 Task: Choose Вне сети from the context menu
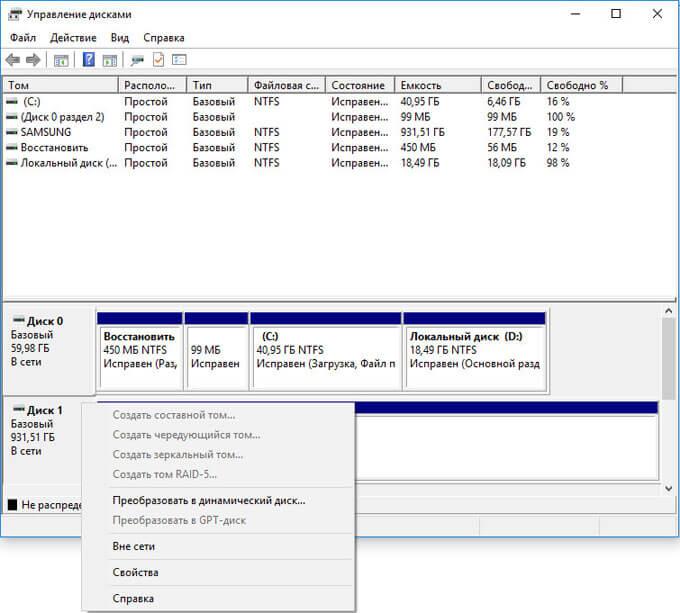[x=134, y=546]
